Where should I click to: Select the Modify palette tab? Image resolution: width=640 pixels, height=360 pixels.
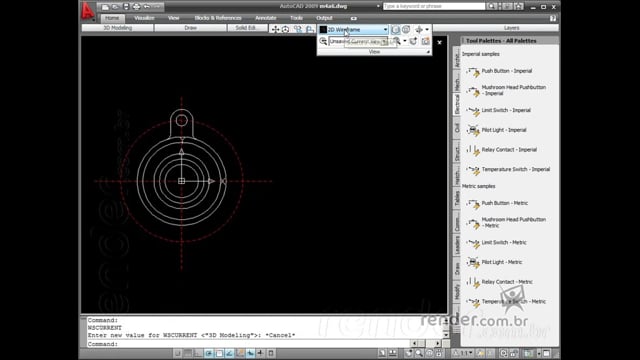tap(457, 291)
